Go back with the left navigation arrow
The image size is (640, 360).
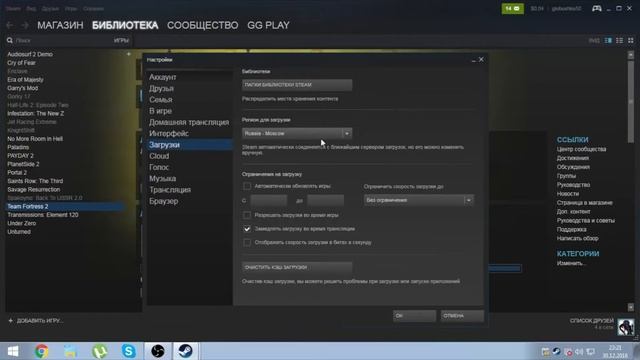click(x=10, y=25)
